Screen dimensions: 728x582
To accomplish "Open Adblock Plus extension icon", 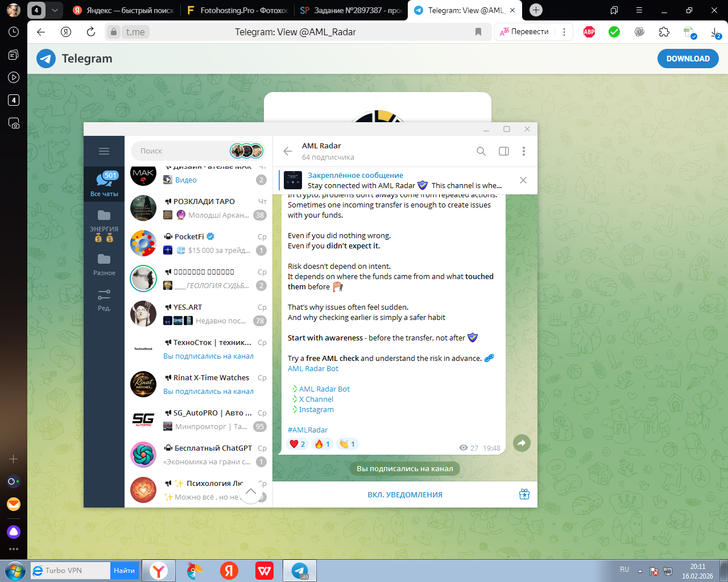I will pyautogui.click(x=589, y=32).
